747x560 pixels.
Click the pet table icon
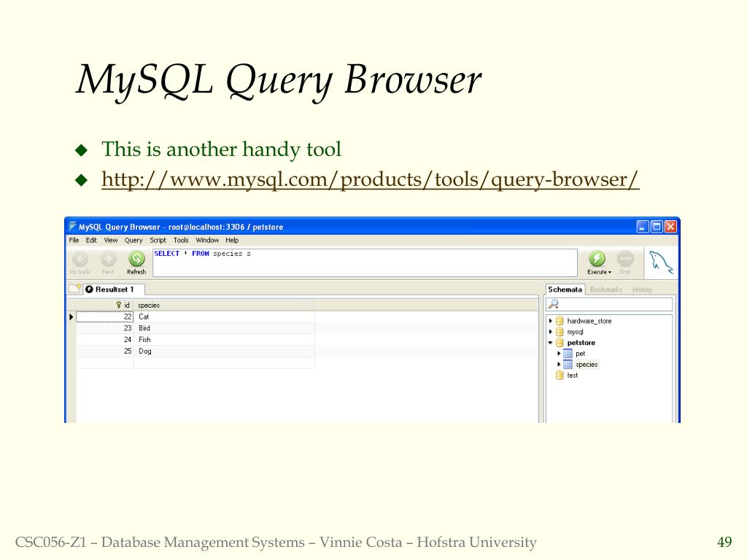568,354
